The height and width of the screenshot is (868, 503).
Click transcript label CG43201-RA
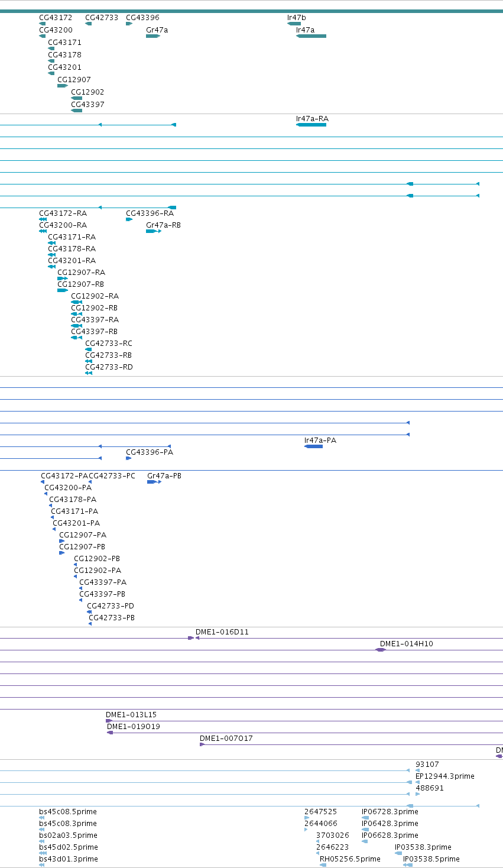[72, 261]
